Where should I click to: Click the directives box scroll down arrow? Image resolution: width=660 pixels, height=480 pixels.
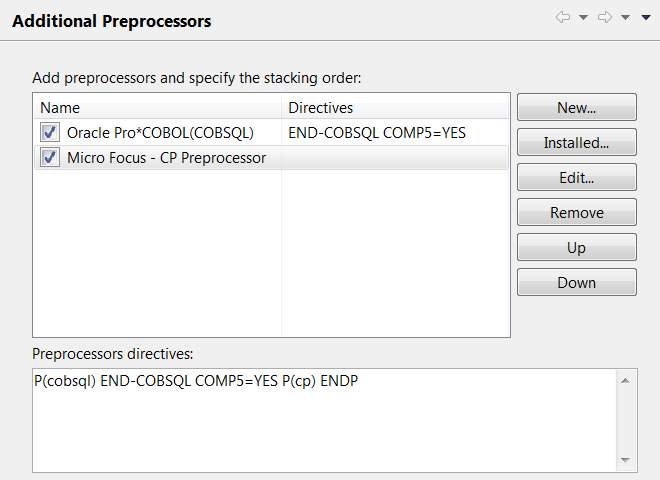point(625,459)
